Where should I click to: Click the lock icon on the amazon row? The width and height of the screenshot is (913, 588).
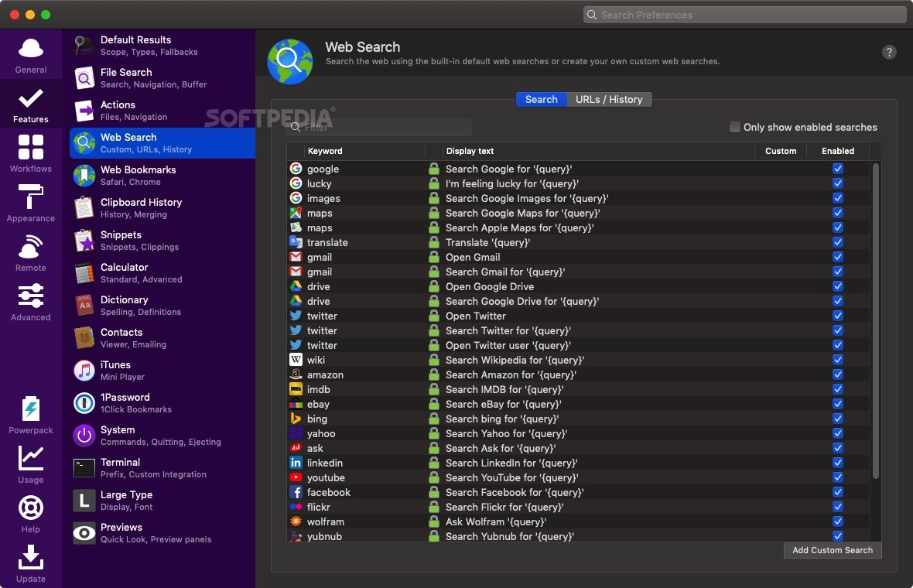(x=434, y=374)
